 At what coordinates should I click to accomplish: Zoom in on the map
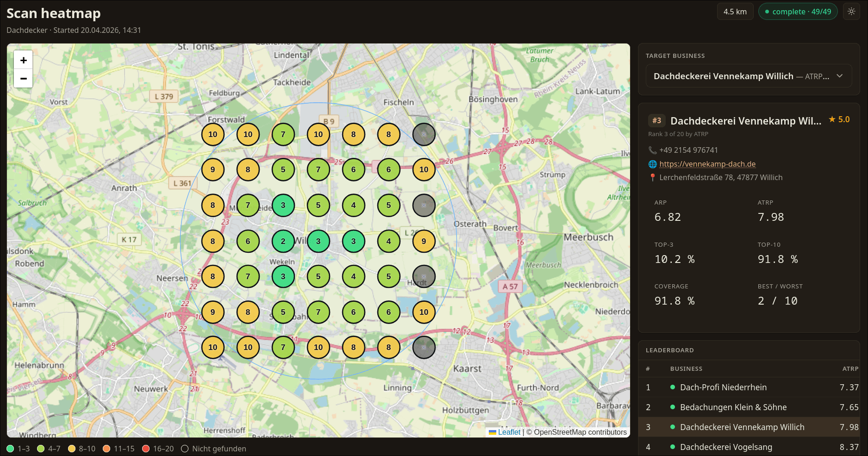[x=23, y=60]
